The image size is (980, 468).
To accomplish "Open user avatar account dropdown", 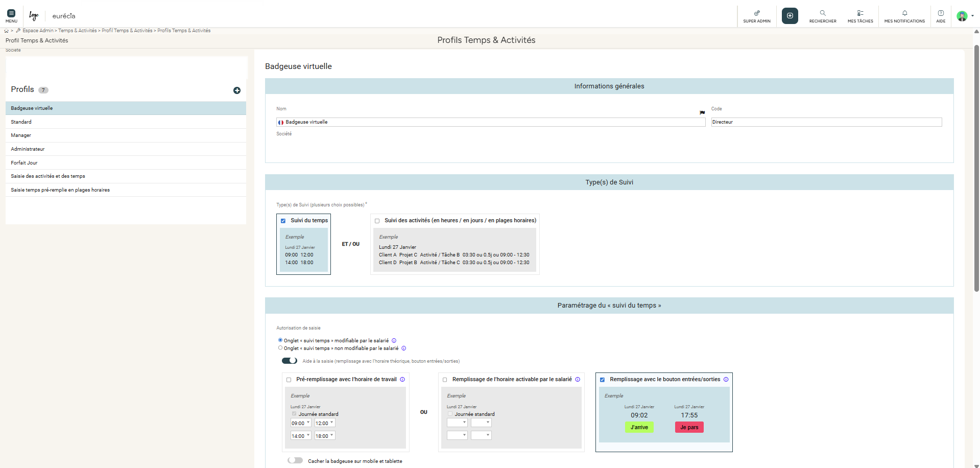I will pos(965,16).
